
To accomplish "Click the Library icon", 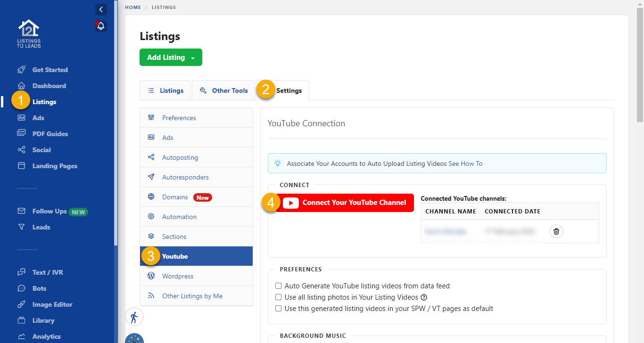I will tap(21, 320).
